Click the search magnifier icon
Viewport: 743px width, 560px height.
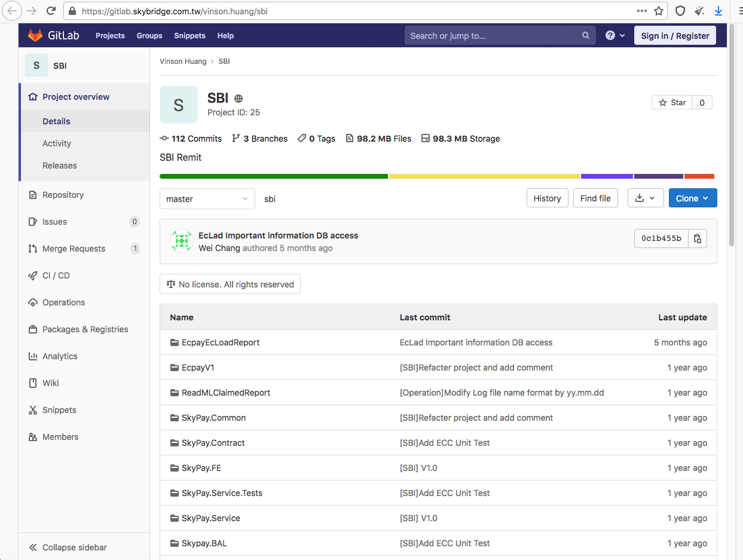tap(586, 36)
